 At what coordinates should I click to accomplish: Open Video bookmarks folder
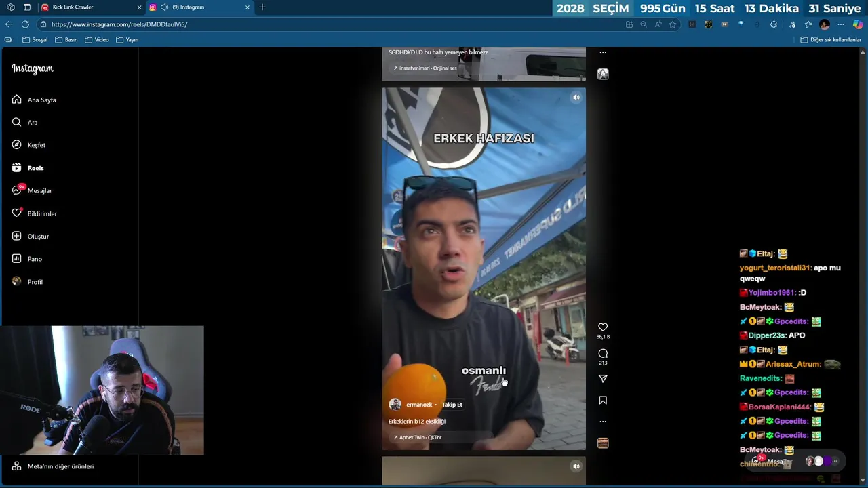(97, 40)
